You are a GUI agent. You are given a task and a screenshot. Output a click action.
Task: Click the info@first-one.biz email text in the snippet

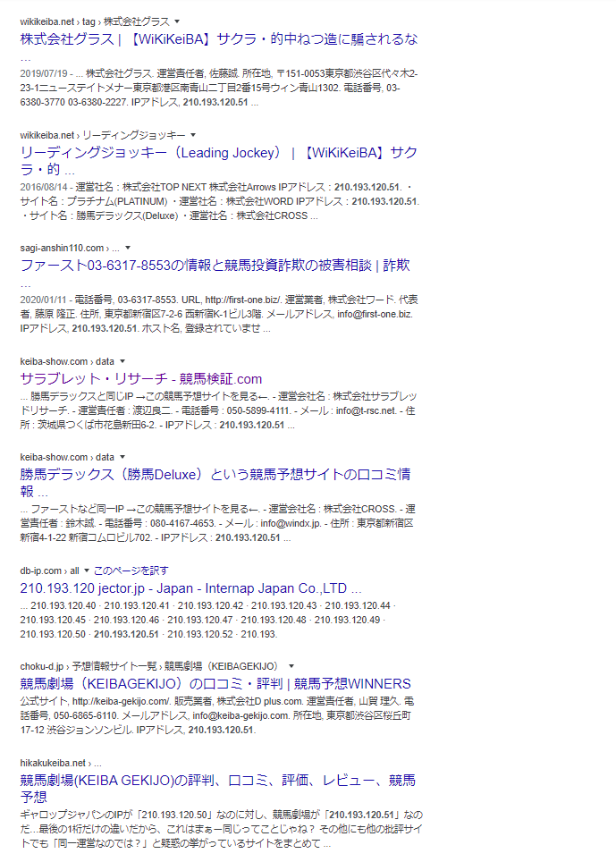pos(375,315)
